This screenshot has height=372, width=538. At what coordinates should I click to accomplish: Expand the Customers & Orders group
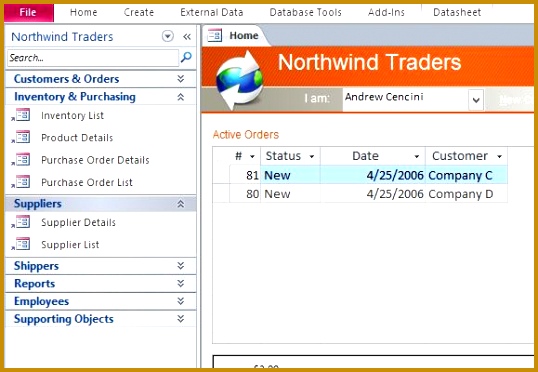click(101, 79)
